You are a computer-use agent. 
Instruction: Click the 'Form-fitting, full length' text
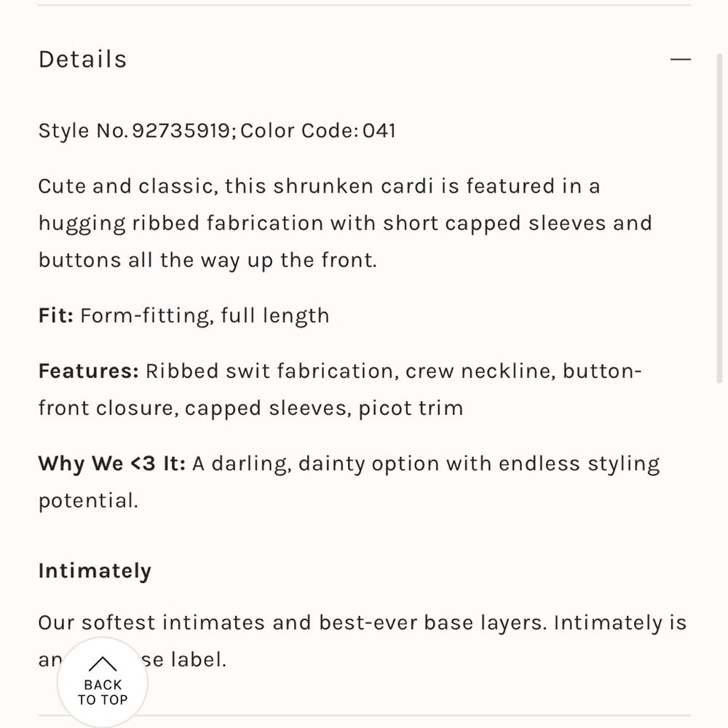tap(205, 316)
